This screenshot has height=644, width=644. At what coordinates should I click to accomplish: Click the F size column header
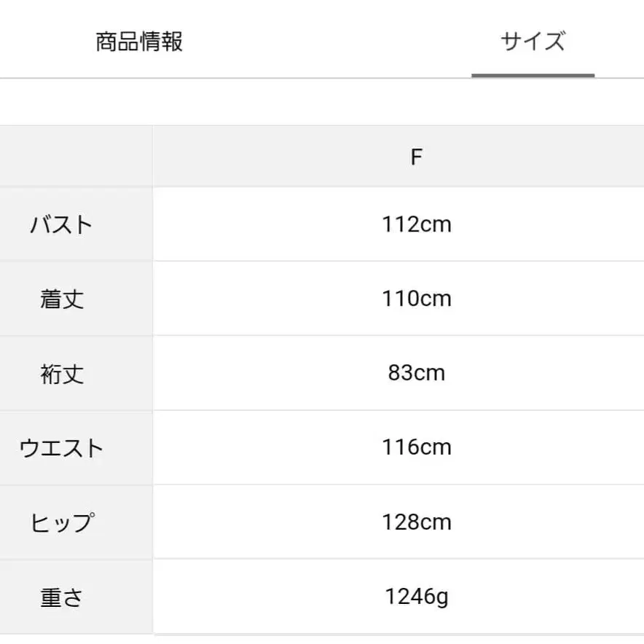[x=417, y=155]
